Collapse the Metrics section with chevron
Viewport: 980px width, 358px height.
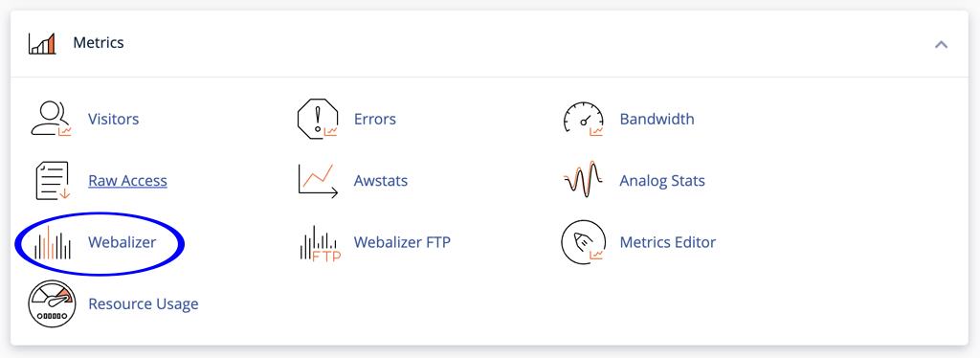941,44
